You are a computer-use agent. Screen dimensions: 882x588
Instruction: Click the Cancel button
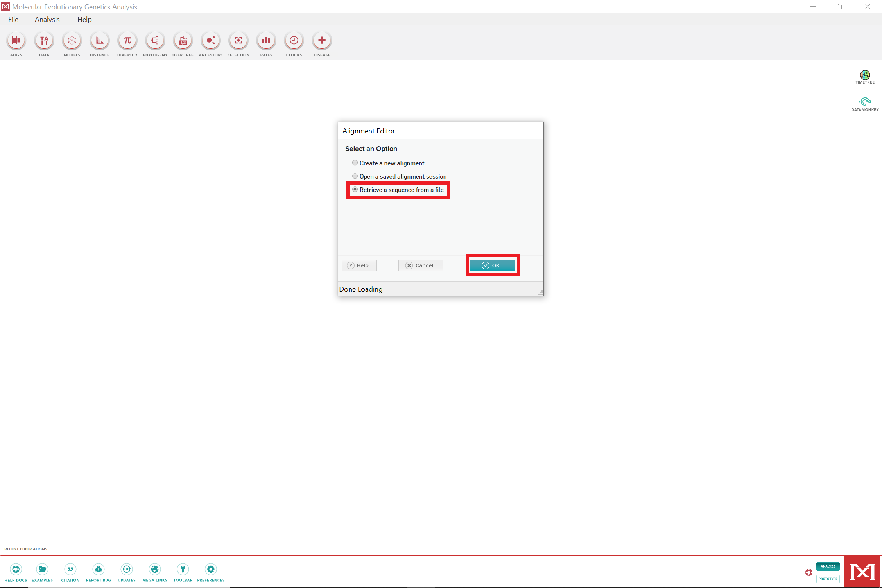coord(421,265)
